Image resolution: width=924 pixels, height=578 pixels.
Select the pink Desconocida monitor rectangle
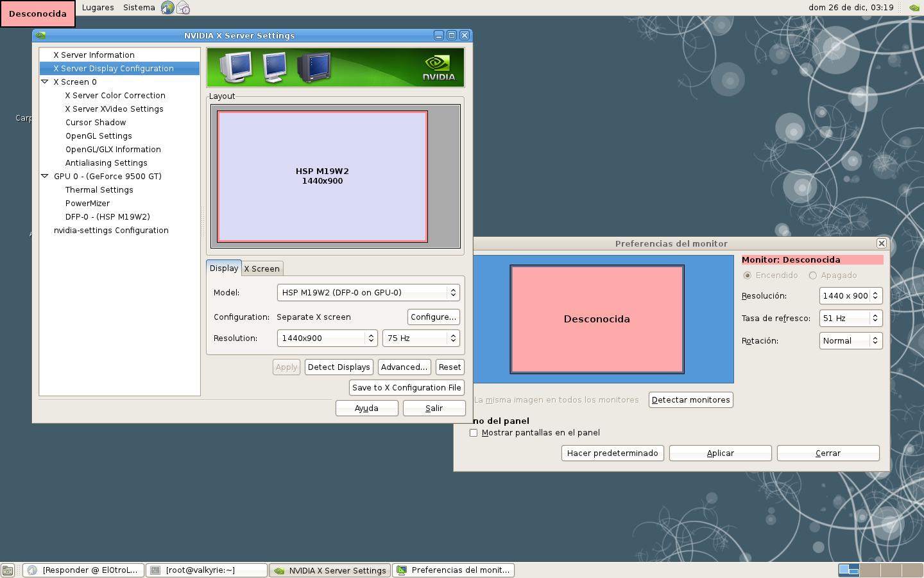tap(597, 319)
